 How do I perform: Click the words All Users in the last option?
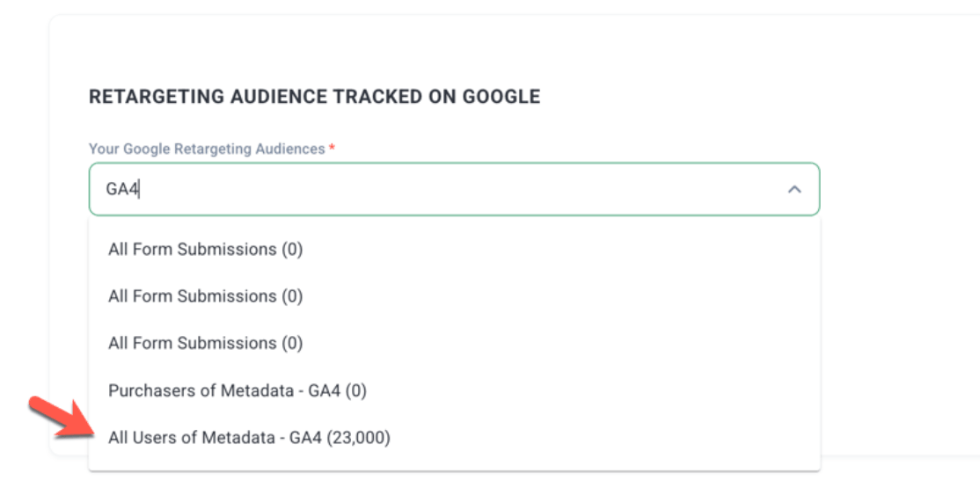137,437
